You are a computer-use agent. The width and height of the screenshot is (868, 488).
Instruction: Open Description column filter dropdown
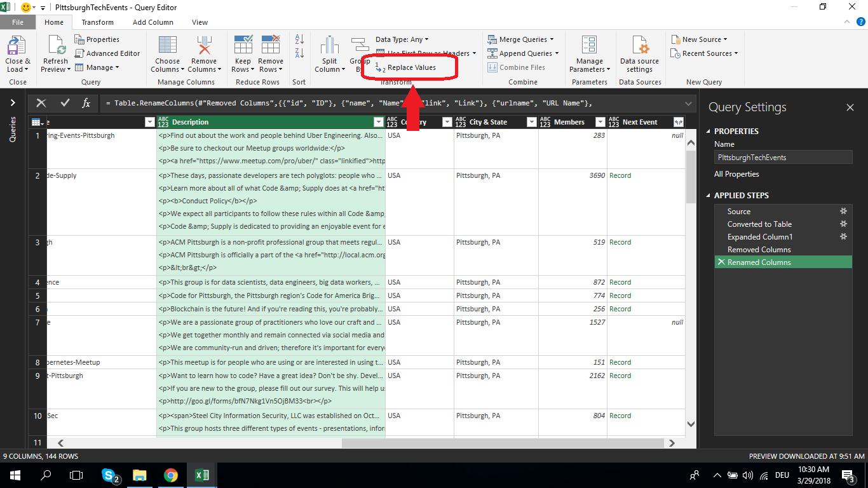(x=378, y=122)
